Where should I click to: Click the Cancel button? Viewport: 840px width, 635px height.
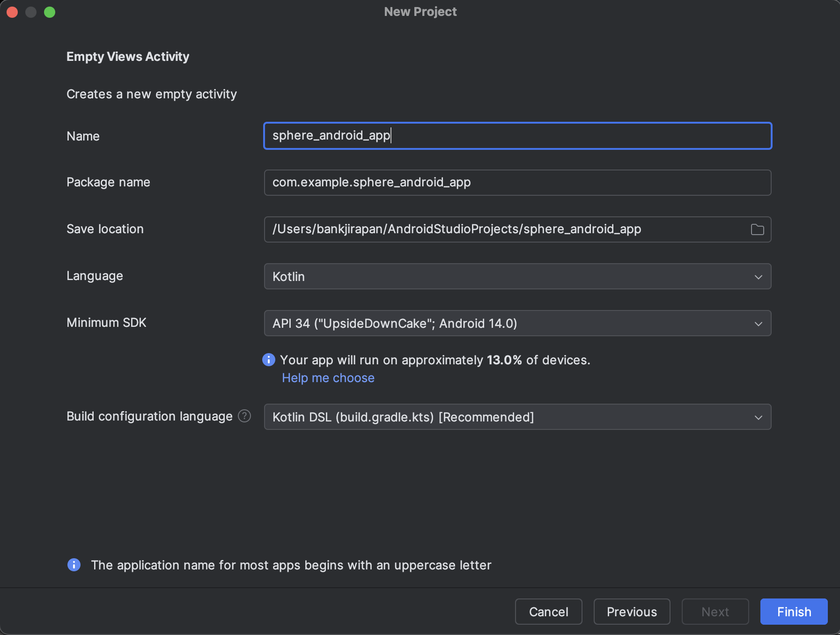pos(548,612)
